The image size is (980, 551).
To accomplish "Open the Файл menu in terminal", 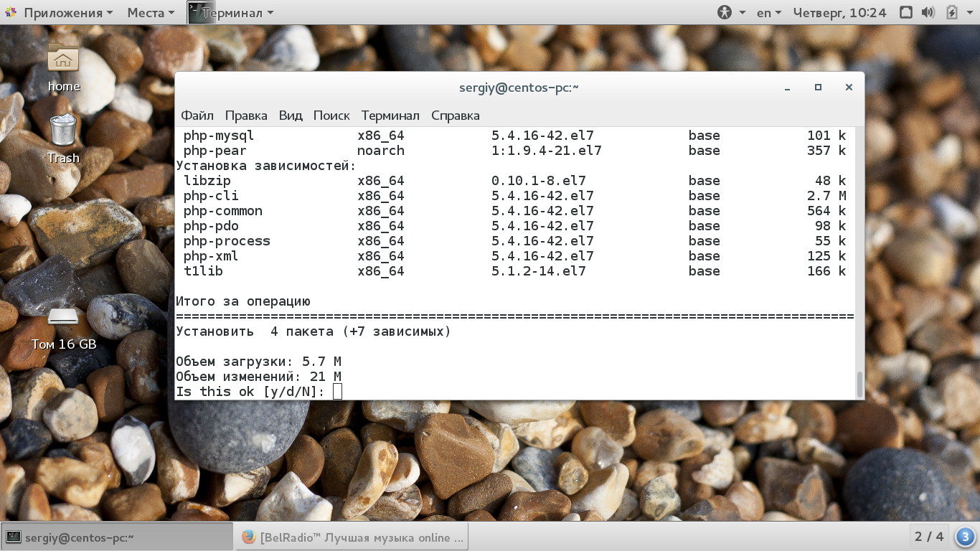I will tap(197, 116).
